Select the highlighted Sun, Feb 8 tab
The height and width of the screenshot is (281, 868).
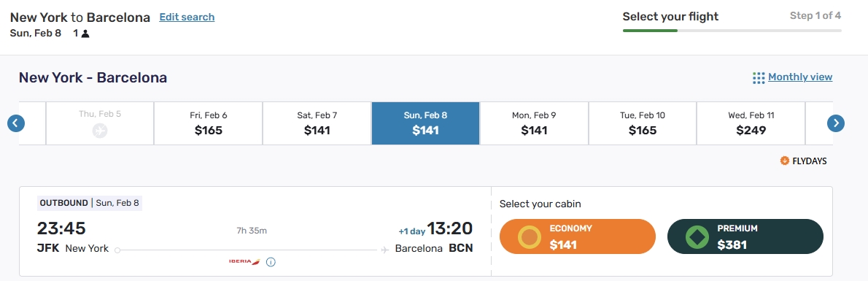426,123
